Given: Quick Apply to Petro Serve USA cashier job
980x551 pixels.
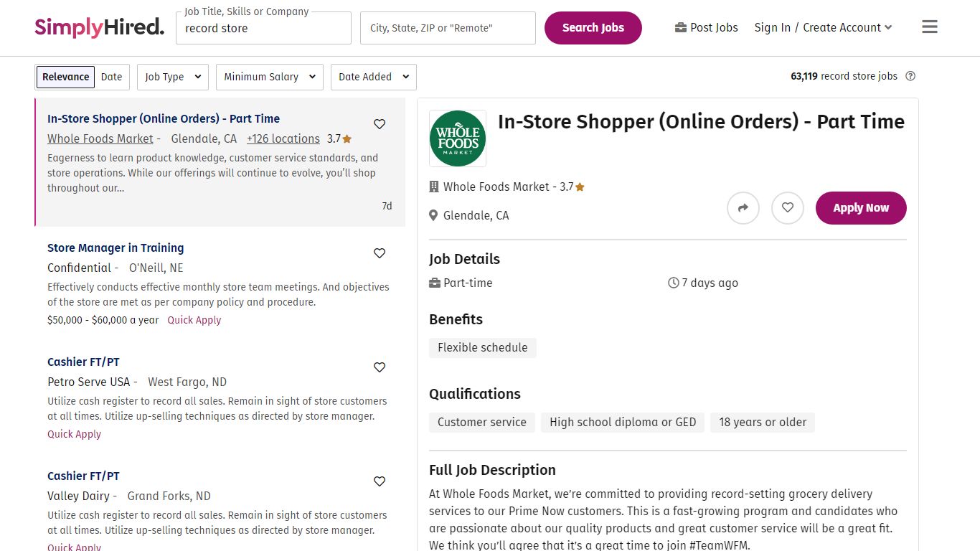Looking at the screenshot, I should 74,434.
